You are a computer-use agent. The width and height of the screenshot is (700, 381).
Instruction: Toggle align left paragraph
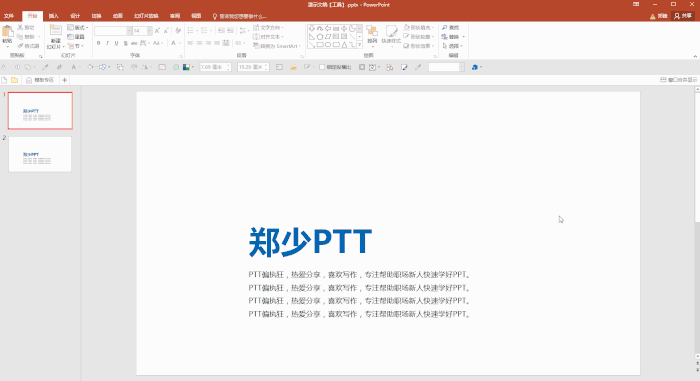(x=191, y=43)
